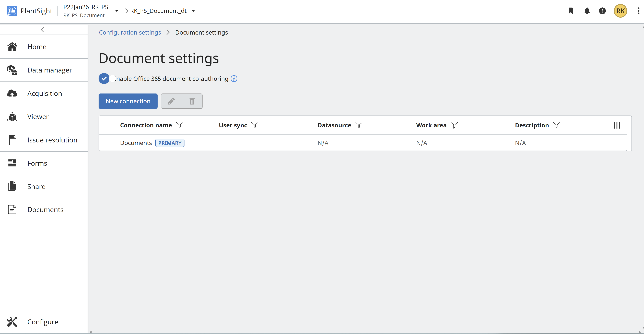Screen dimensions: 644x334
Task: Click the bookmark icon in header
Action: point(570,11)
